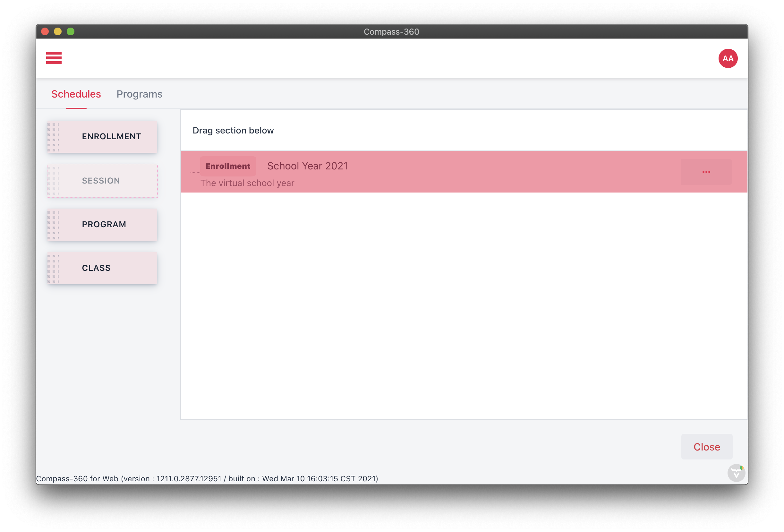Viewport: 784px width, 532px height.
Task: Select the CLASS section block
Action: pyautogui.click(x=97, y=268)
